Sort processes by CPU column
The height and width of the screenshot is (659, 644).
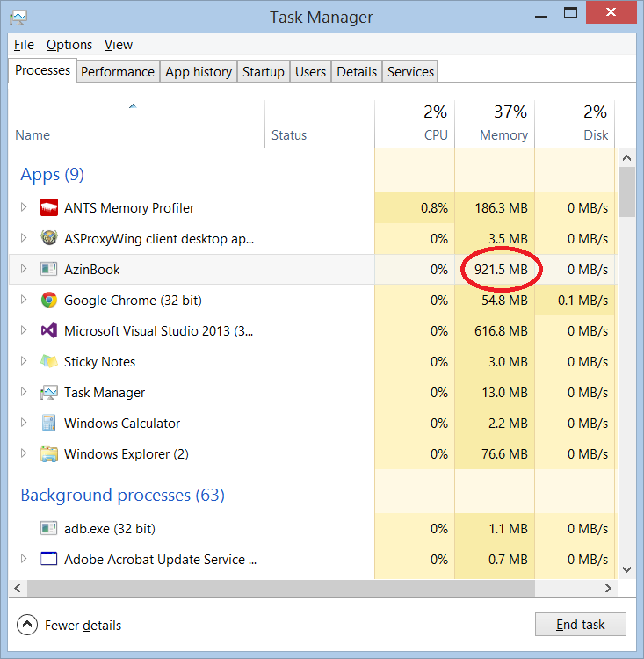coord(415,125)
